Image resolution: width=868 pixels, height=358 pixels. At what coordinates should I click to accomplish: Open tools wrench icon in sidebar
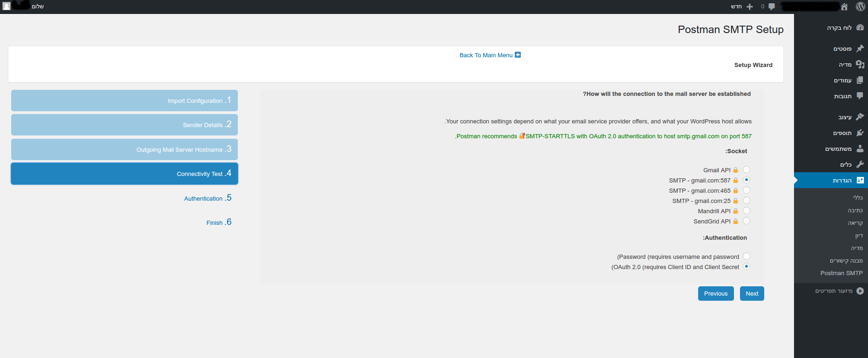point(860,164)
